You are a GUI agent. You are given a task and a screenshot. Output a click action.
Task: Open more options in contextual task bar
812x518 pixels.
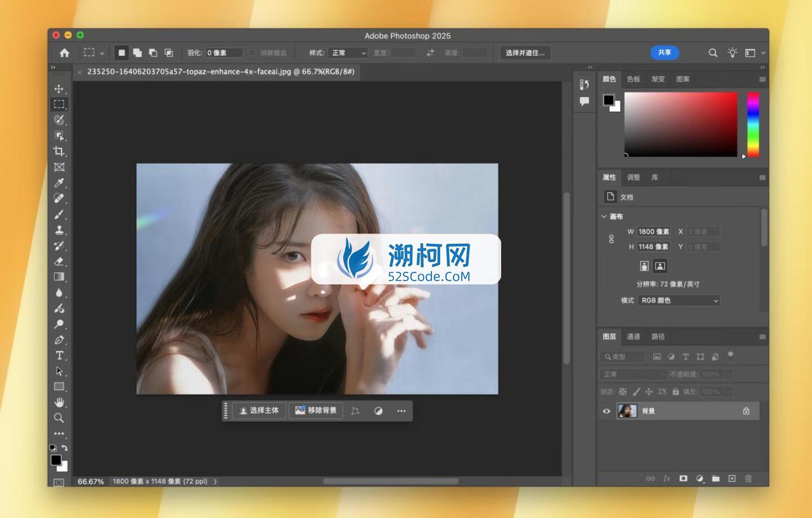[402, 411]
